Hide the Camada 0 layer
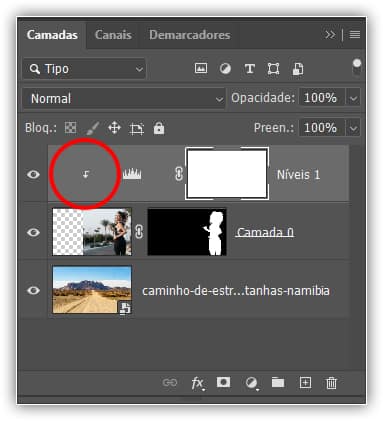 [33, 232]
